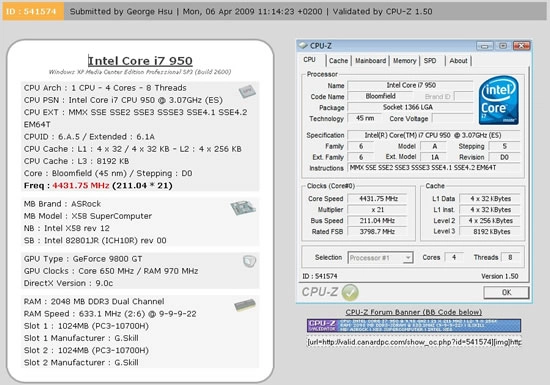The image size is (550, 385).
Task: Click the Windows XP Media Center subtitle
Action: [140, 72]
